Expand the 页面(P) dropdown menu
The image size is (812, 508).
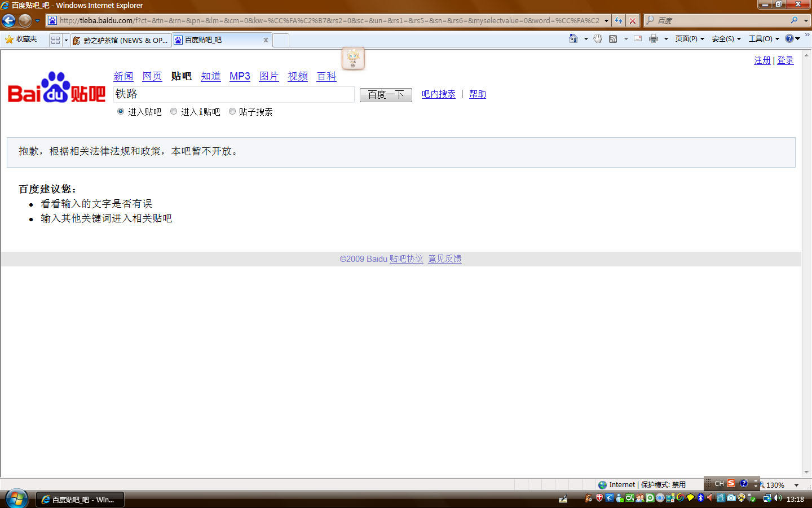690,39
